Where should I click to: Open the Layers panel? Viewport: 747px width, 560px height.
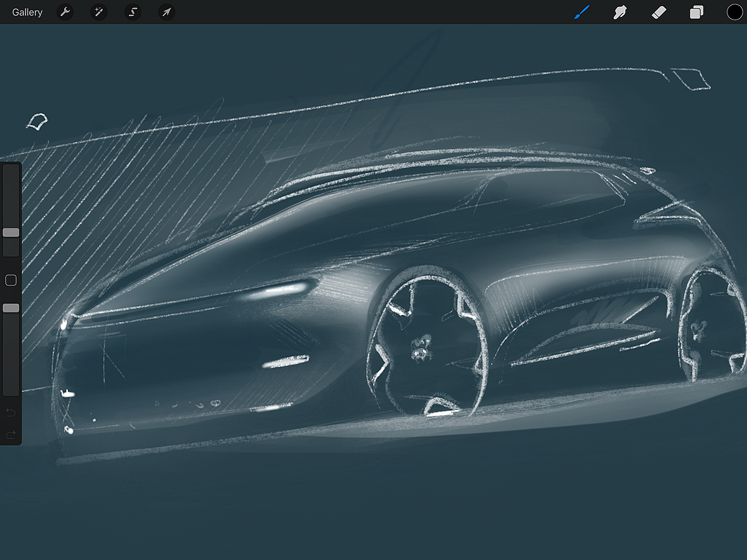697,12
